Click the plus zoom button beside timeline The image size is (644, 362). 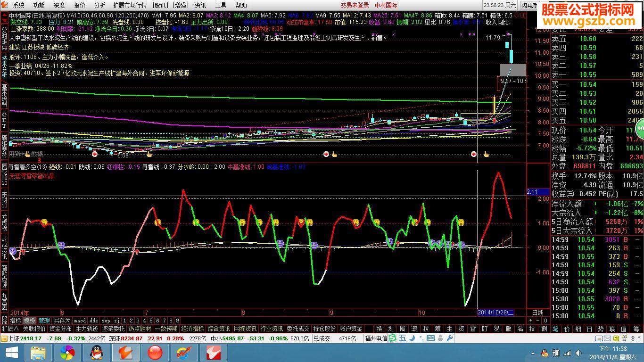click(x=531, y=321)
